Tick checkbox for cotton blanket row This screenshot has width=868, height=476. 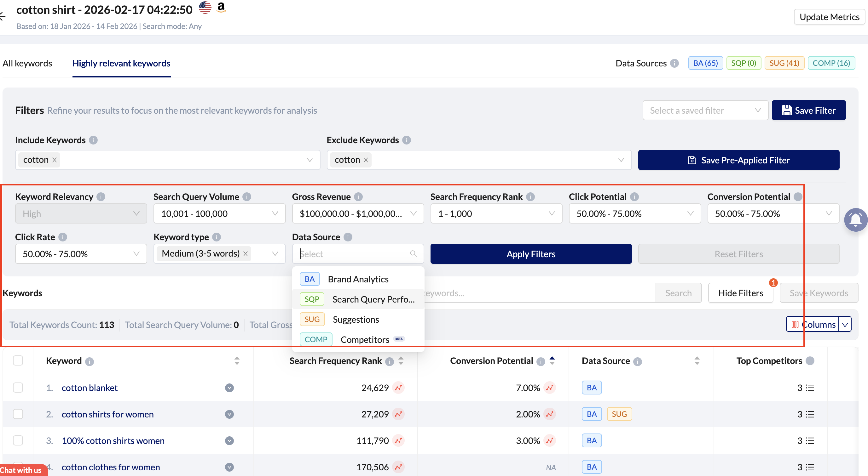pos(18,388)
